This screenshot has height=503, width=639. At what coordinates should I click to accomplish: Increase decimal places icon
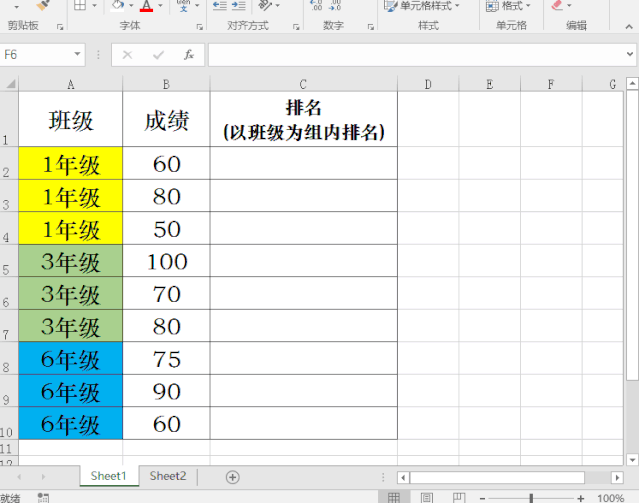pyautogui.click(x=316, y=5)
